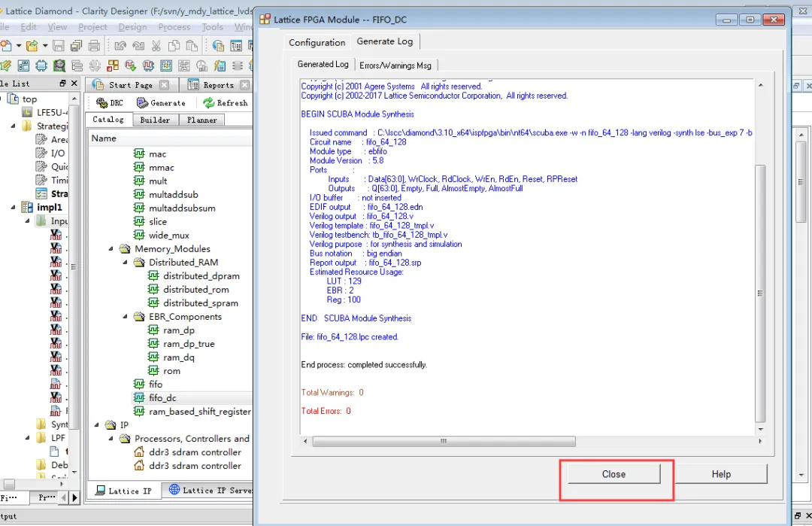Collapse the EBR_Components folder

click(x=125, y=317)
